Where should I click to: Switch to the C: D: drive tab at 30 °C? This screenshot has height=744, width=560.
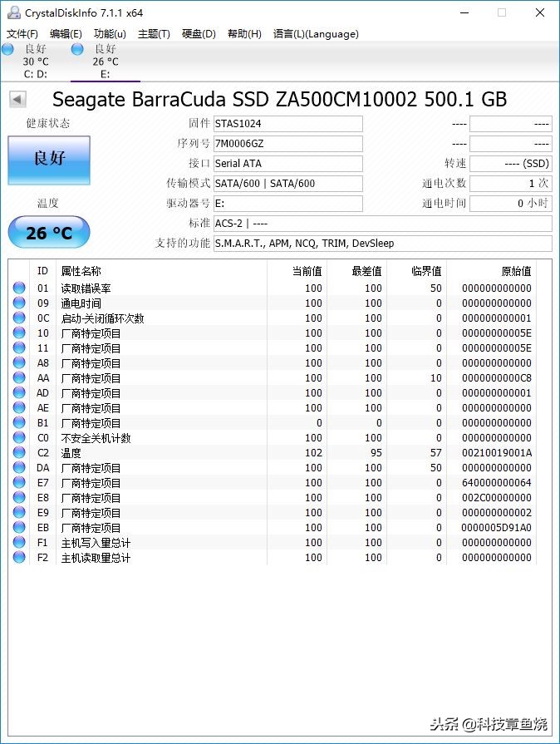36,62
